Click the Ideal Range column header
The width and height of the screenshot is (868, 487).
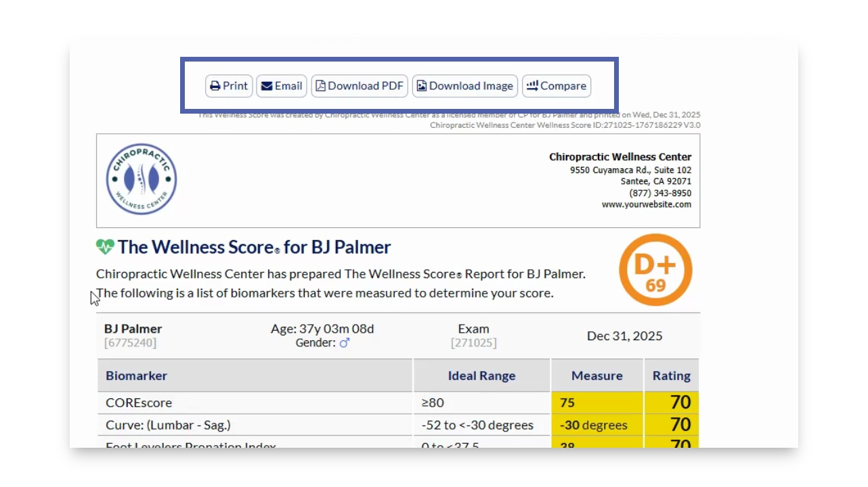[x=482, y=375]
